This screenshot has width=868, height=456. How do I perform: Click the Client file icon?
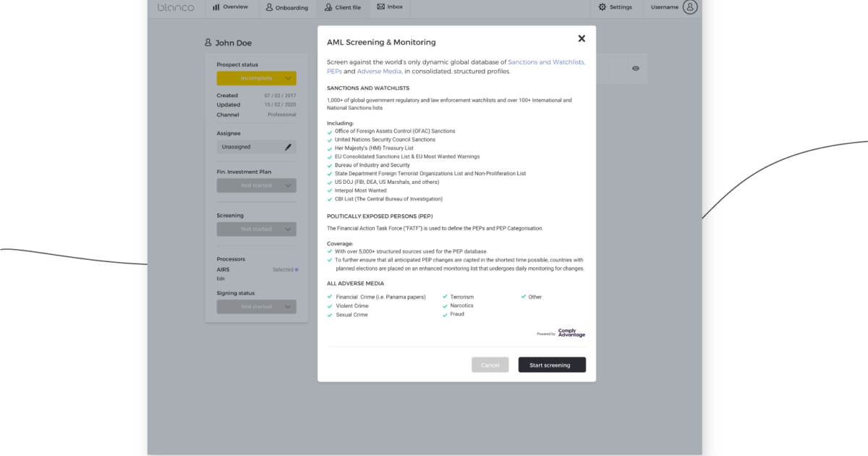click(328, 7)
